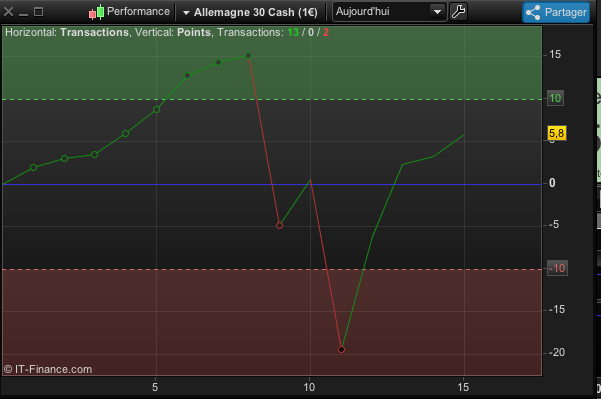Click the red -10 threshold label
The height and width of the screenshot is (399, 601).
point(557,268)
